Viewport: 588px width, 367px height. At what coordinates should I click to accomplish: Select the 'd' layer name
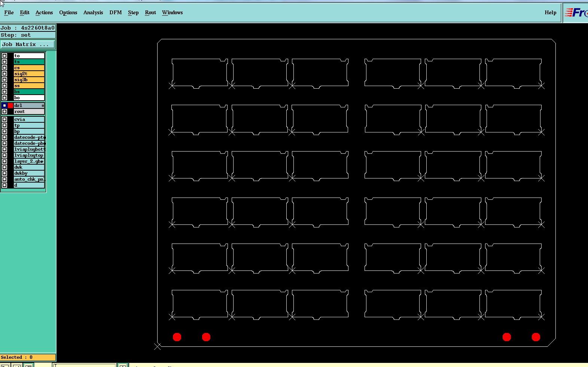point(29,185)
